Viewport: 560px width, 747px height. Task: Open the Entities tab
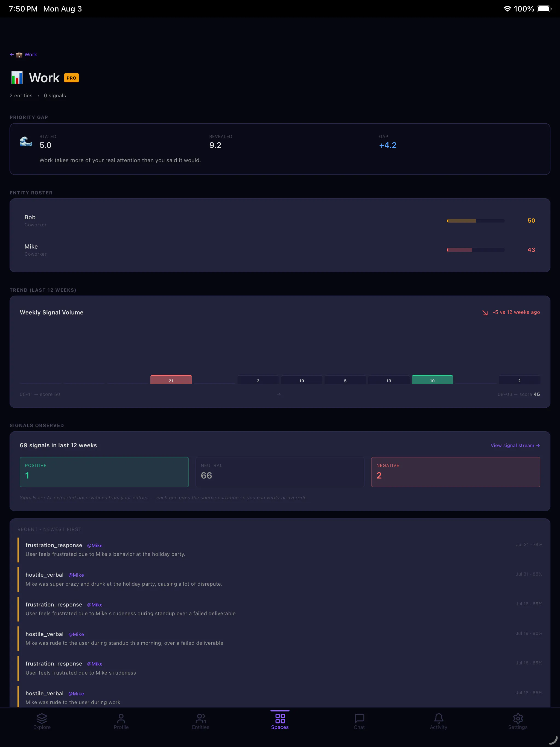[x=201, y=722]
